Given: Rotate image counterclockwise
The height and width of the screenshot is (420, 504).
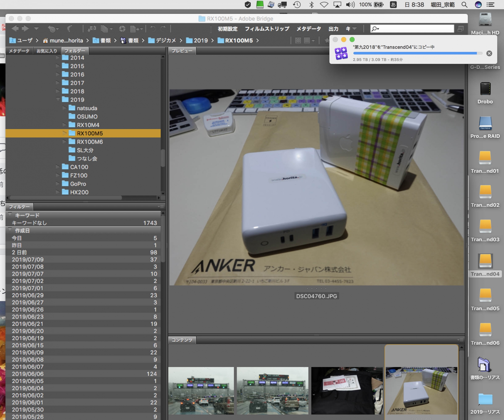Looking at the screenshot, I should click(153, 28).
